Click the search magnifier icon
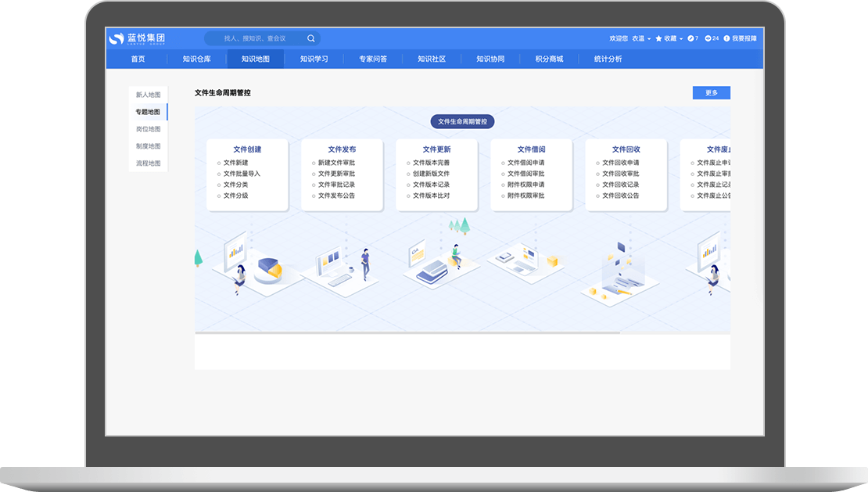This screenshot has height=492, width=868. (310, 38)
